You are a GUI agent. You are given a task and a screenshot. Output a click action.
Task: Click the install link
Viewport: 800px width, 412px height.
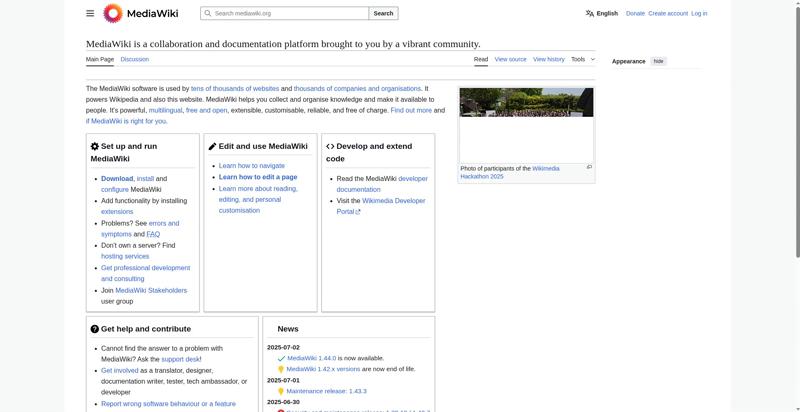[145, 179]
